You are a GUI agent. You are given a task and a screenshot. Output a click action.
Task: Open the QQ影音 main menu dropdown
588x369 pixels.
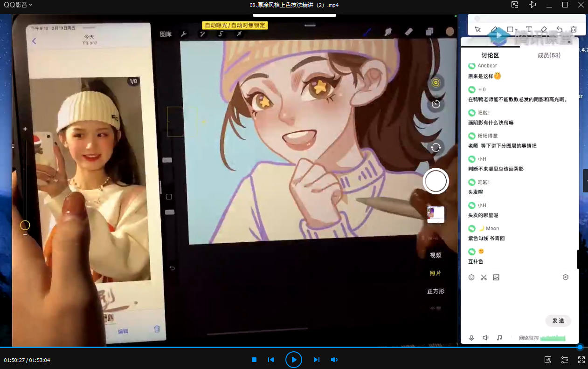tap(18, 5)
